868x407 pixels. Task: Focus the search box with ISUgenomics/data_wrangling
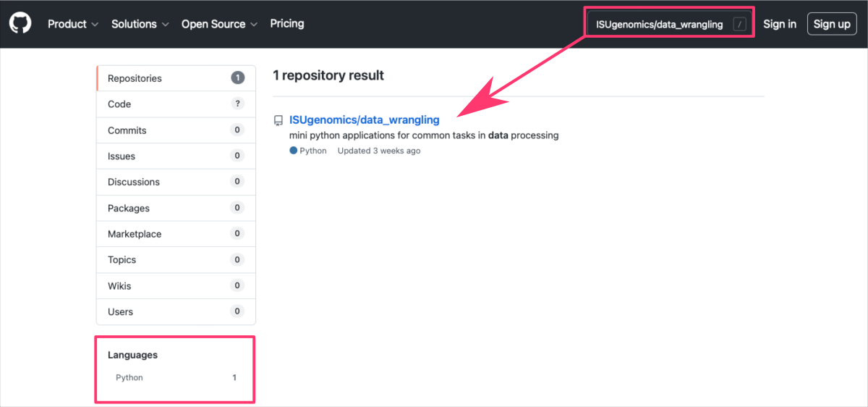point(658,25)
